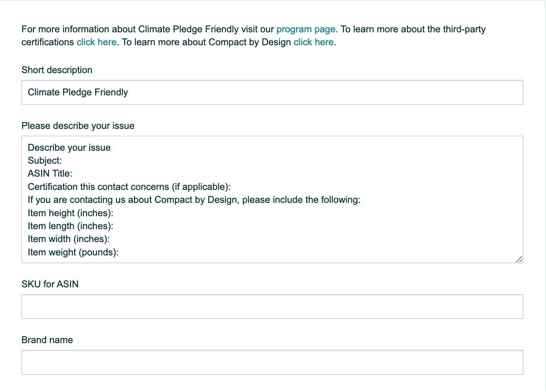Select the Brand name text box

[x=272, y=362]
